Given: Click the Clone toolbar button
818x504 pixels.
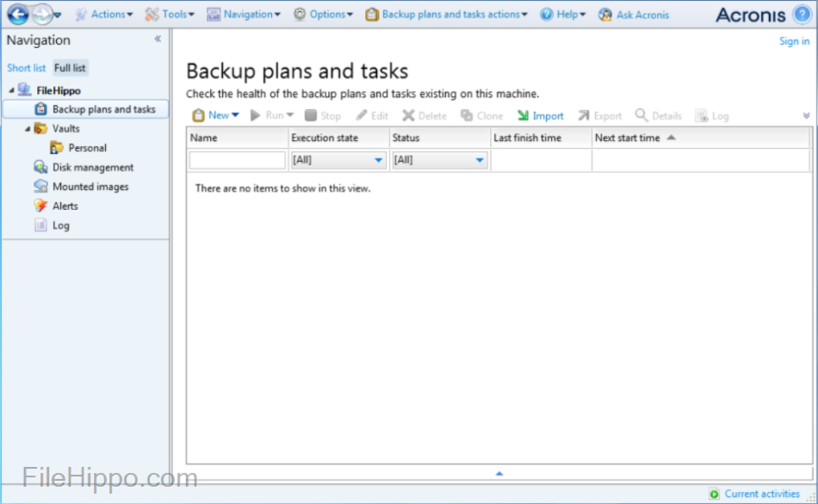Looking at the screenshot, I should point(481,115).
